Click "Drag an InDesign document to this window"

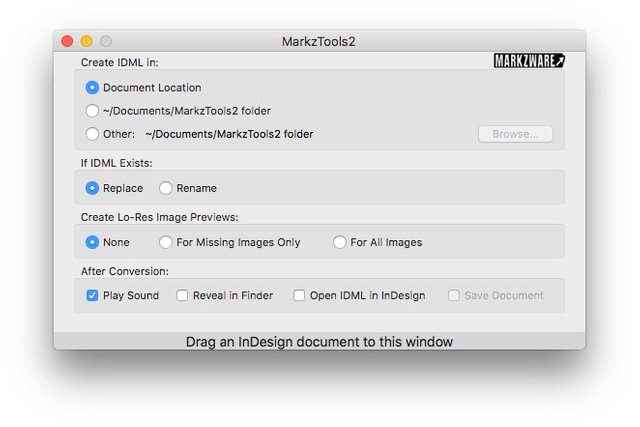click(319, 342)
